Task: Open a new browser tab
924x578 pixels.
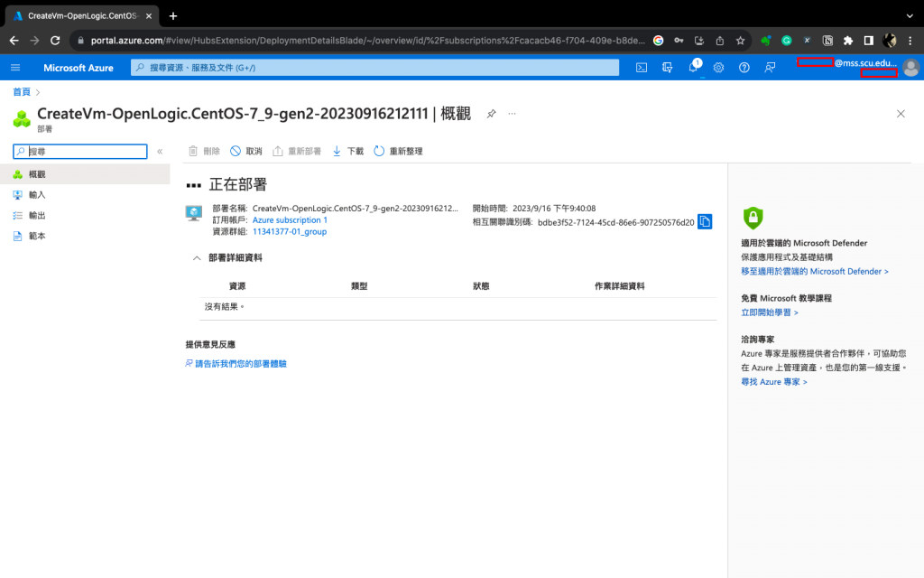Action: click(x=172, y=16)
